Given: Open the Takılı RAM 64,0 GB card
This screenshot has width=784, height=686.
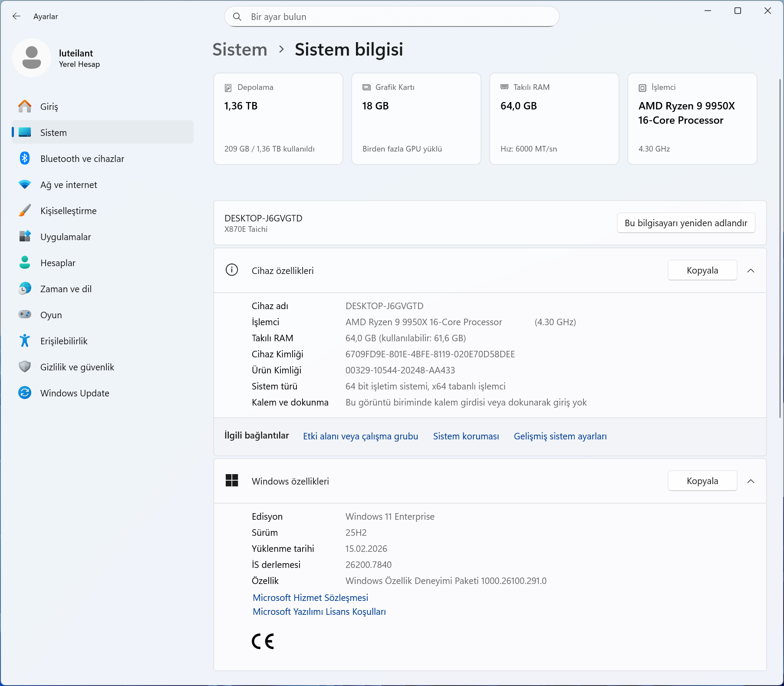Looking at the screenshot, I should tap(554, 119).
